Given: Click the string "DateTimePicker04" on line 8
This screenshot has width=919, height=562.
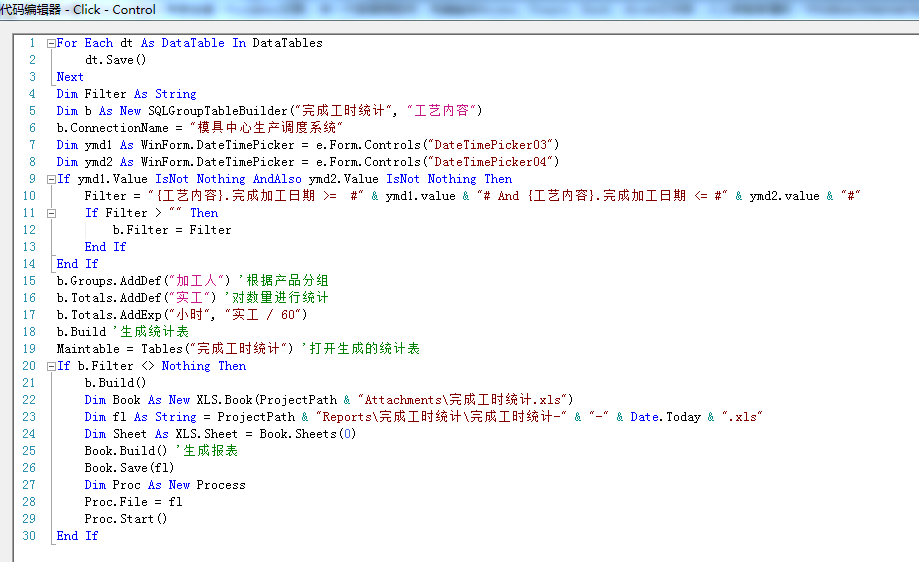Looking at the screenshot, I should click(x=490, y=162).
